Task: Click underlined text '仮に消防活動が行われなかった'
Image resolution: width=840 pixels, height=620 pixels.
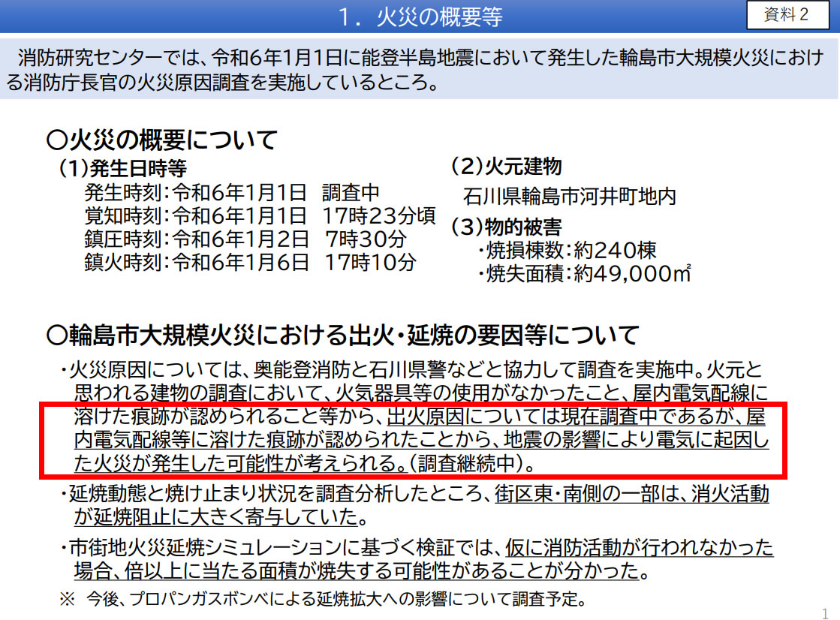Action: (639, 548)
